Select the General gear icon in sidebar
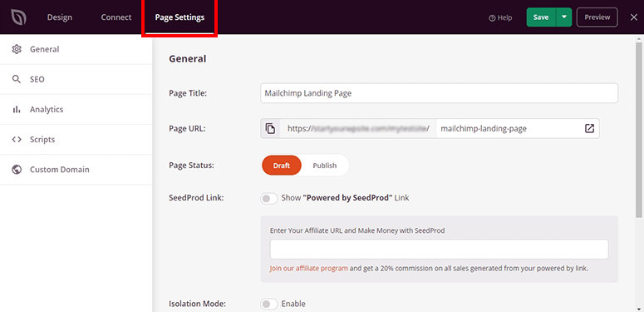The width and height of the screenshot is (644, 312). click(17, 49)
